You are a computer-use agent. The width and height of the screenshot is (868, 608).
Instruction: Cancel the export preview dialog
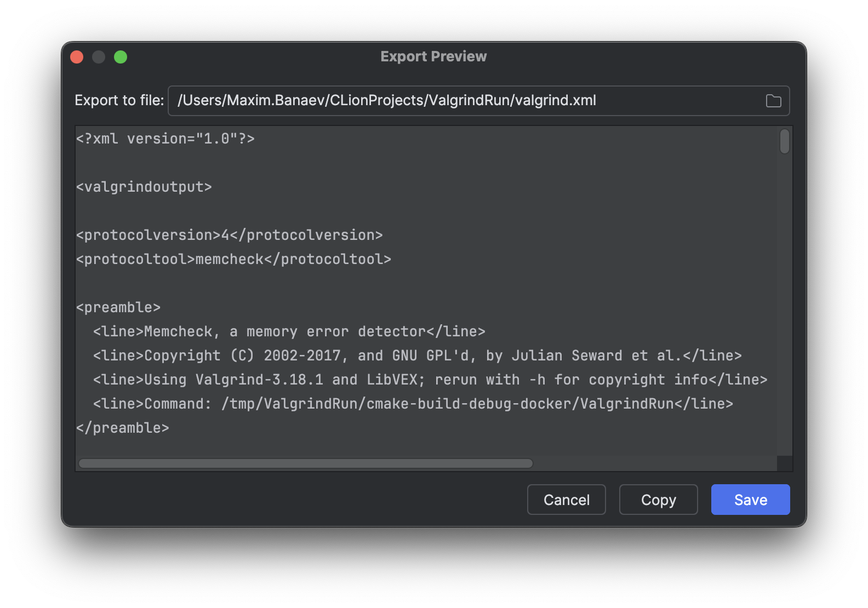[566, 499]
